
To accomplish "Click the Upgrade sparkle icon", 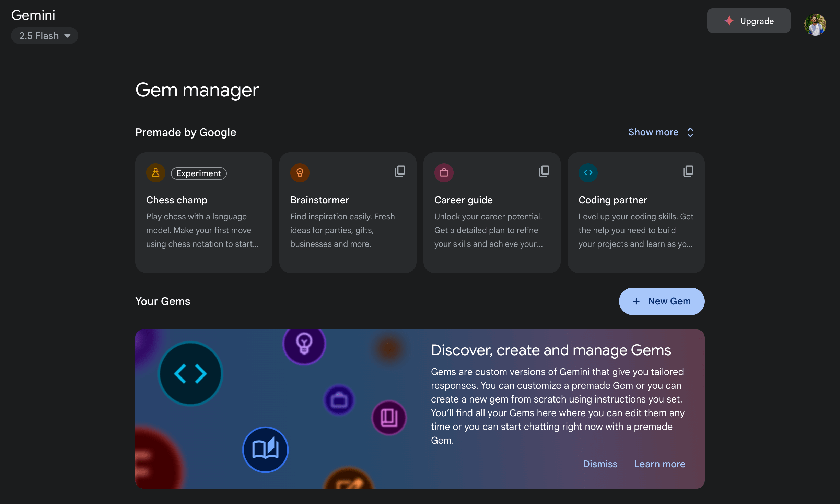I will [729, 21].
